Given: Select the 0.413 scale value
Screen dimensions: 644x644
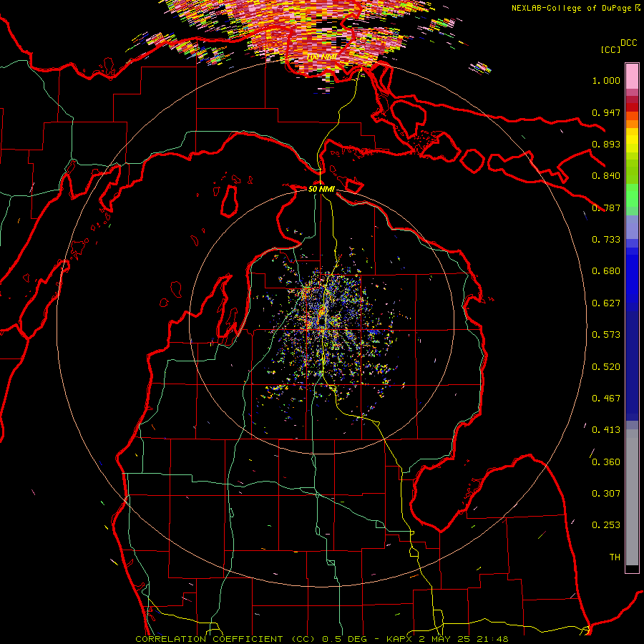Looking at the screenshot, I should (x=606, y=430).
